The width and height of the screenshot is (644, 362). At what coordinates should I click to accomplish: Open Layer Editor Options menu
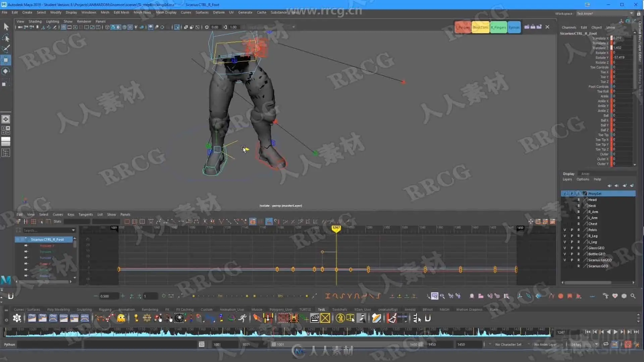(x=583, y=179)
